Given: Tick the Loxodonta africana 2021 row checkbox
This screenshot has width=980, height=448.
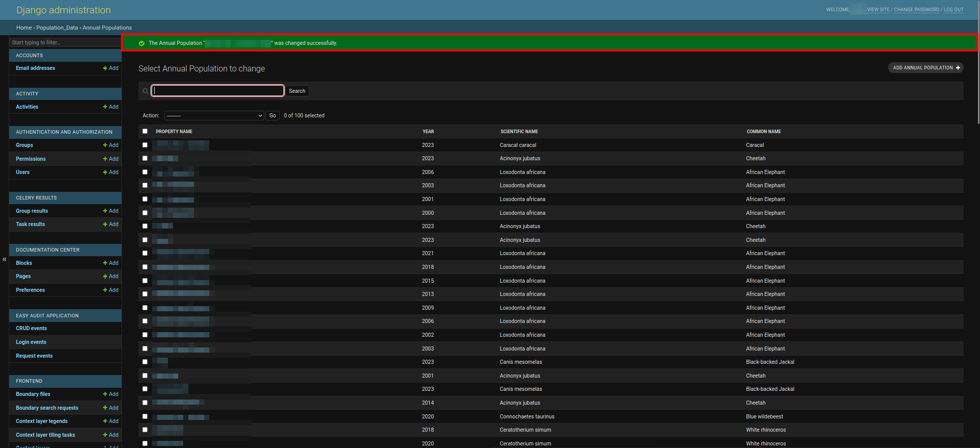Looking at the screenshot, I should coord(145,253).
